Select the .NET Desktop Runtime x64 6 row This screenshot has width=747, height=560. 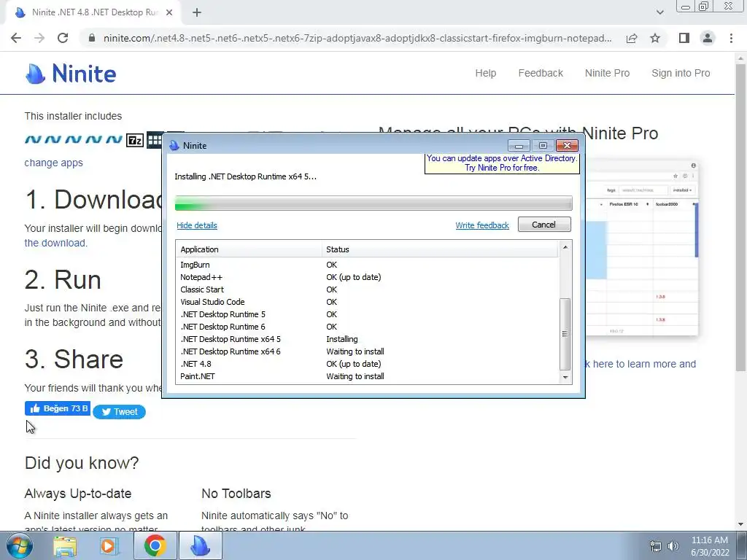click(x=368, y=351)
